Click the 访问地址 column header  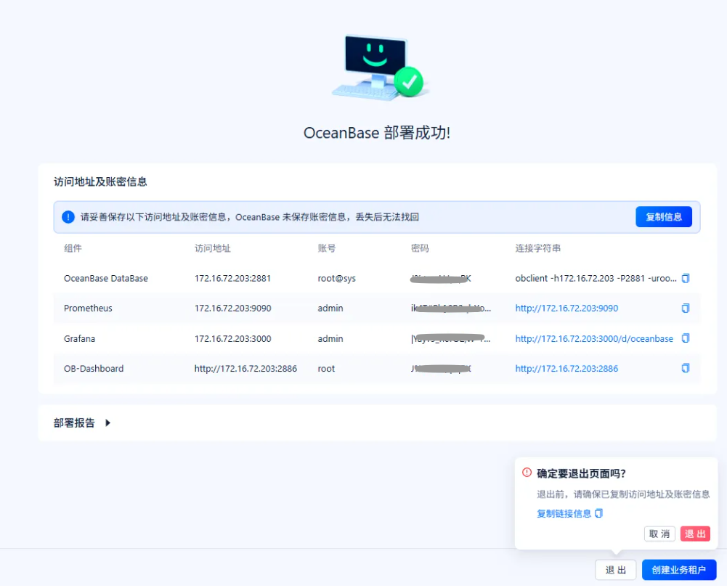pyautogui.click(x=212, y=248)
